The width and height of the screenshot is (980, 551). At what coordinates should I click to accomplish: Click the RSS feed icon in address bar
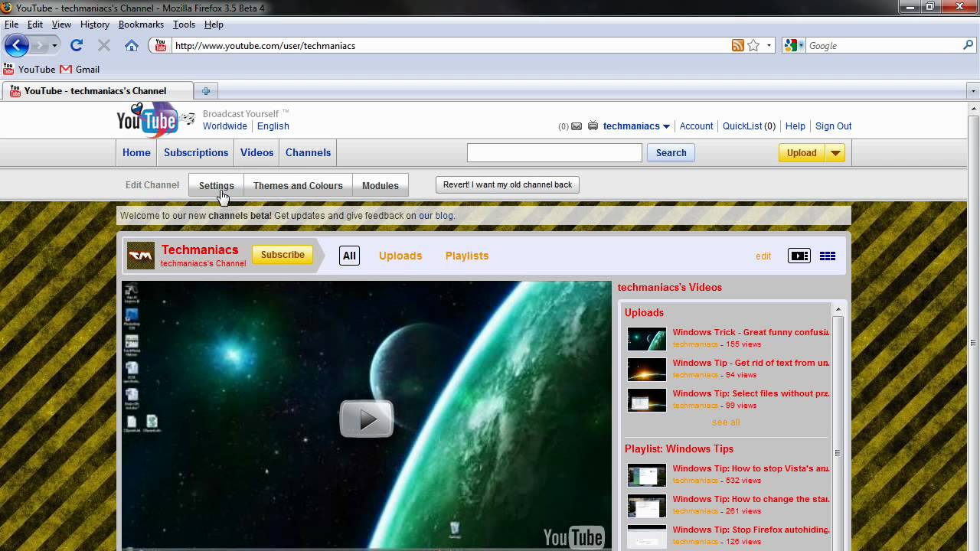(x=737, y=45)
